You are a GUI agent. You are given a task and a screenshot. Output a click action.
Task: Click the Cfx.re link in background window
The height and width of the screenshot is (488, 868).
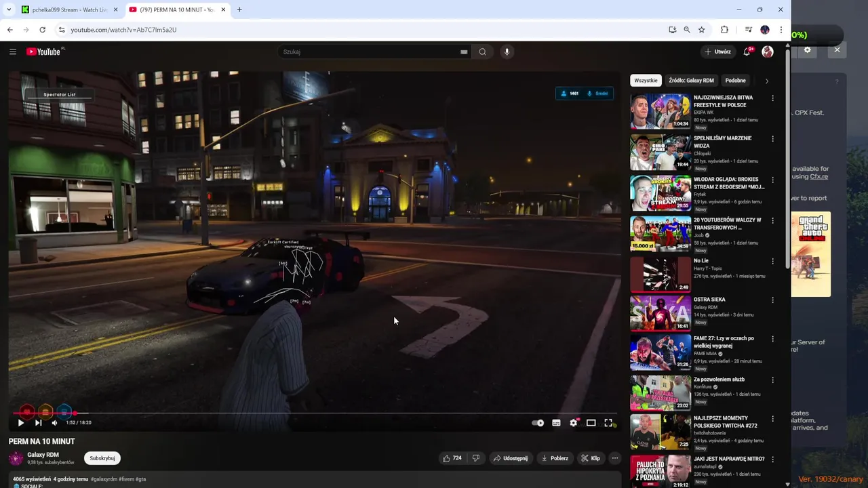[x=819, y=176]
